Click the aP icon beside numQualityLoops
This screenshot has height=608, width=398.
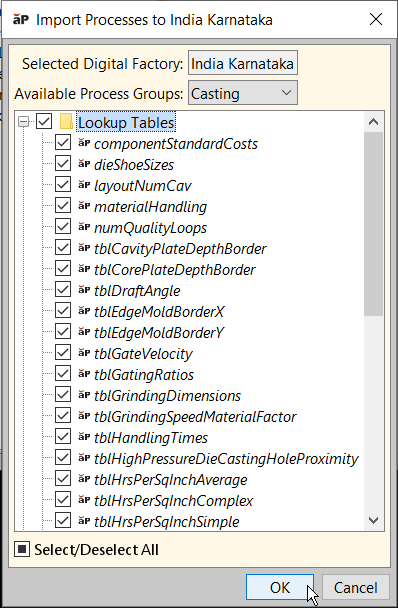coord(84,226)
